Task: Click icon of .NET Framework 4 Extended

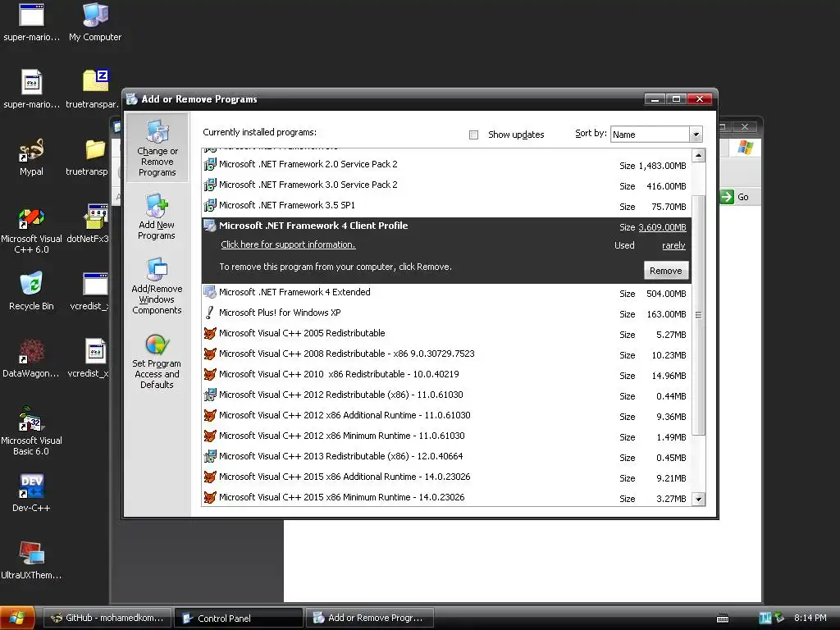Action: point(210,293)
